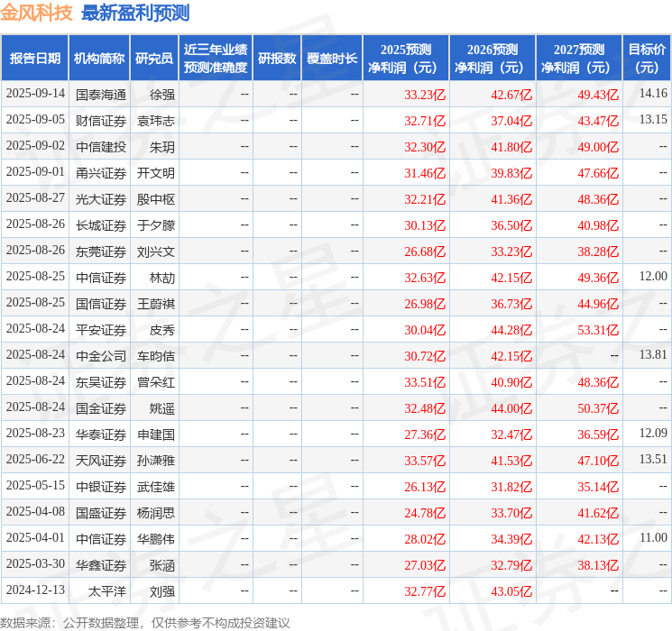This screenshot has width=672, height=631.
Task: Click the 平安证券 institution cell
Action: (x=101, y=330)
